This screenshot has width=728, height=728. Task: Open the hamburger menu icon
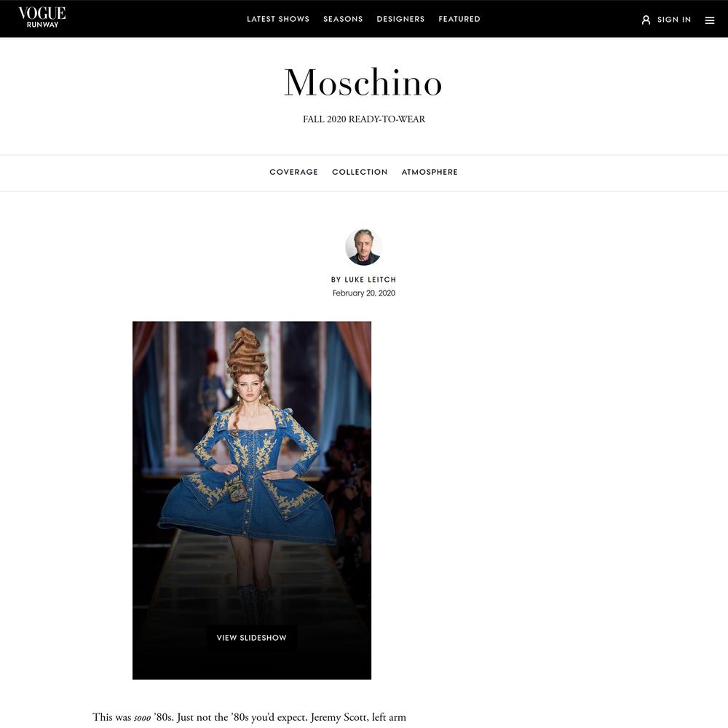click(709, 20)
